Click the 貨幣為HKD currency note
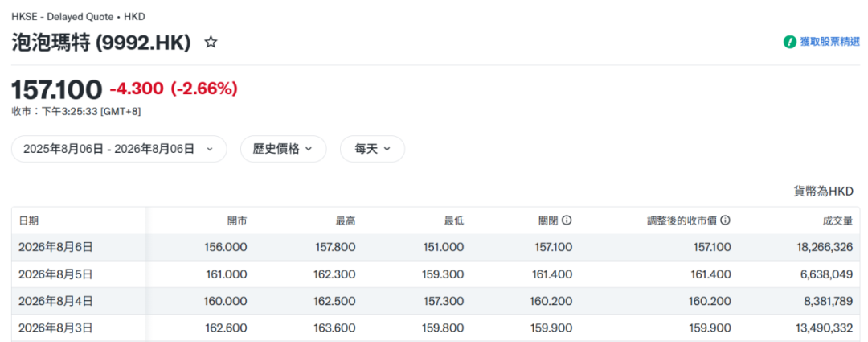Viewport: 868px width, 342px height. pyautogui.click(x=824, y=192)
